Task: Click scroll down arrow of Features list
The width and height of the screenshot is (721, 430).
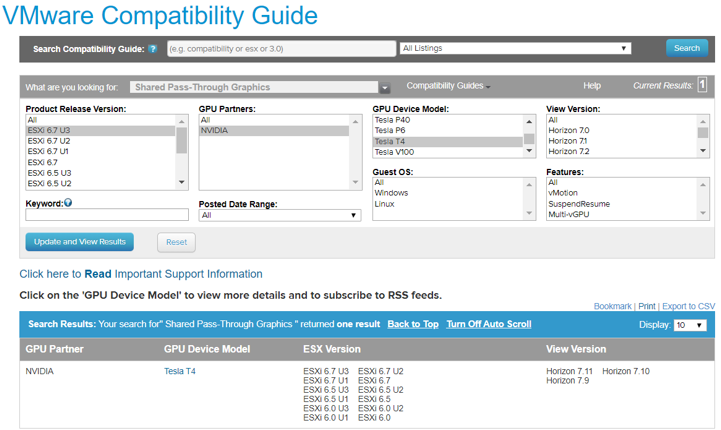Action: 703,213
